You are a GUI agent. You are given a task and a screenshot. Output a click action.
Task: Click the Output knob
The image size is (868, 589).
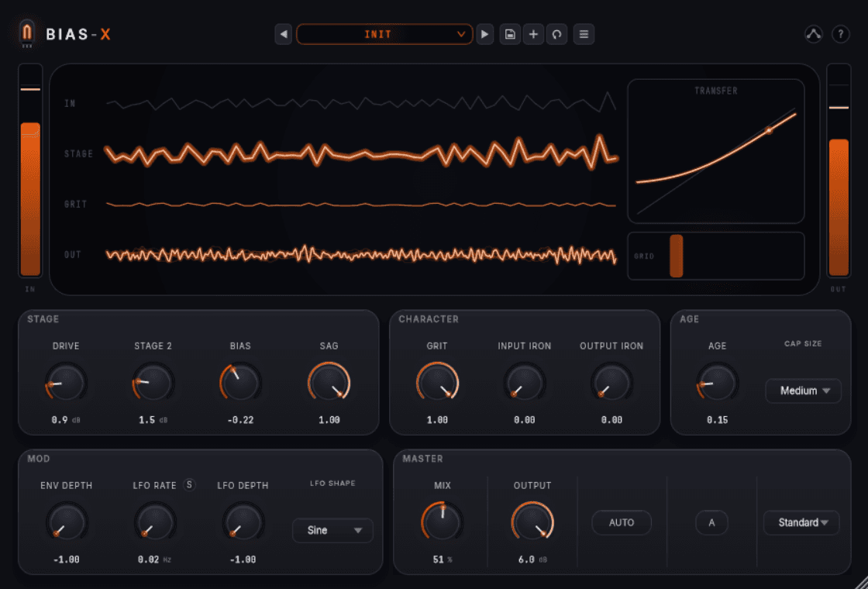532,522
